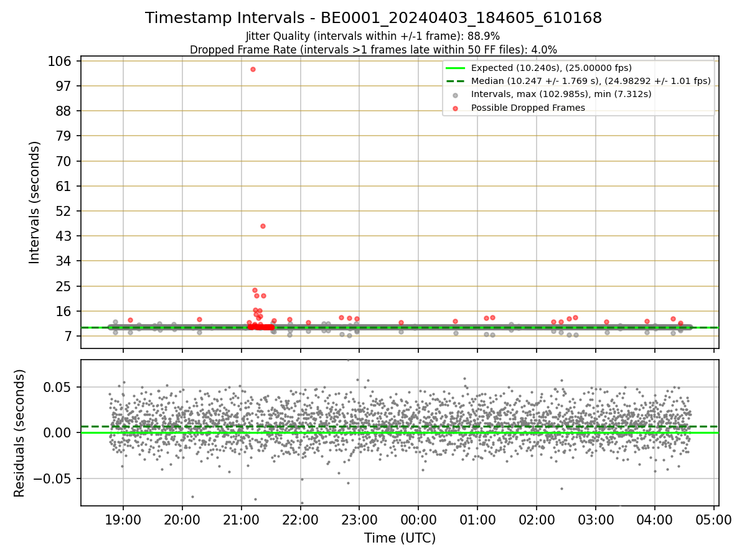Screen dimensions: 747x560
Task: Click the plot title 'Timestamp Intervals - BE0001_20240403_184605_610168'
Action: [374, 18]
